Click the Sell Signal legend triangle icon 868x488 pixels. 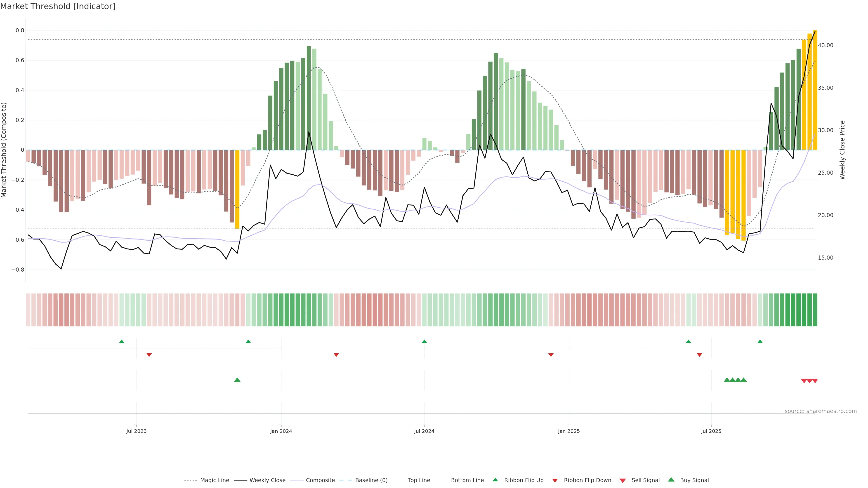point(623,481)
